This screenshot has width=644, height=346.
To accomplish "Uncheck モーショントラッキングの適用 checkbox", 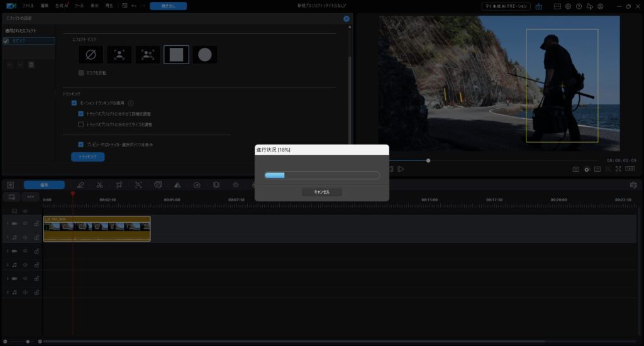I will pyautogui.click(x=74, y=103).
